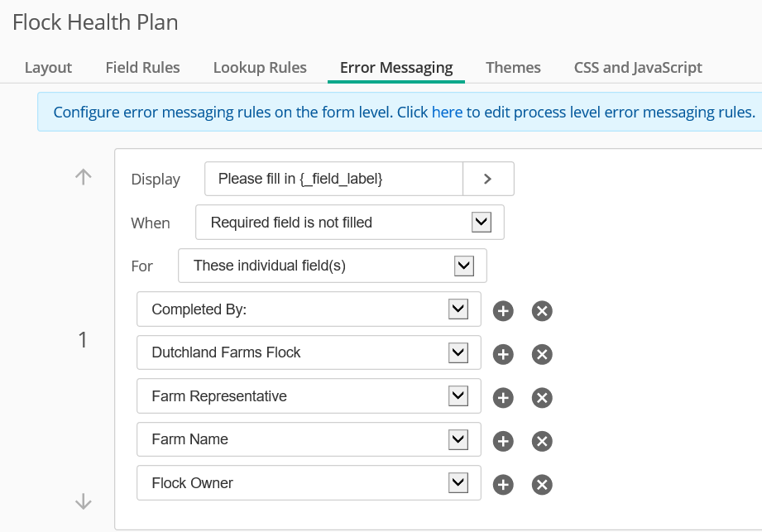Open the When condition dropdown
Viewport: 762px width, 532px height.
(x=481, y=223)
